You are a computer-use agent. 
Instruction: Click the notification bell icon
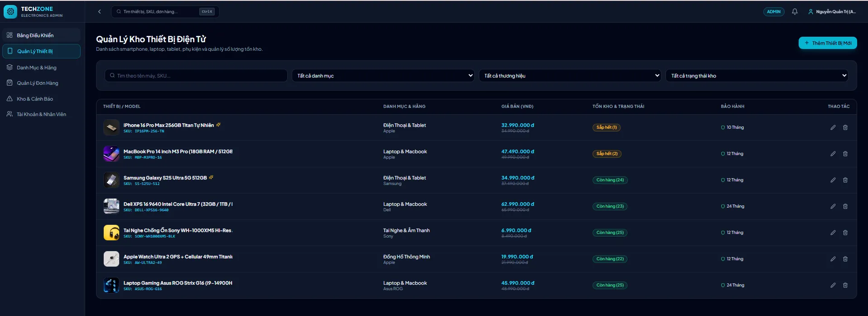pyautogui.click(x=795, y=12)
